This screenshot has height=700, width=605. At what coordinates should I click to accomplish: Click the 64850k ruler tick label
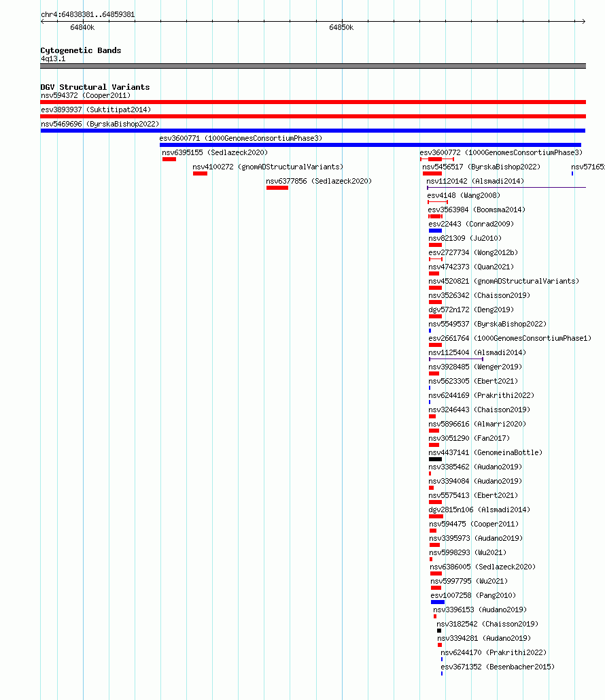pos(341,28)
